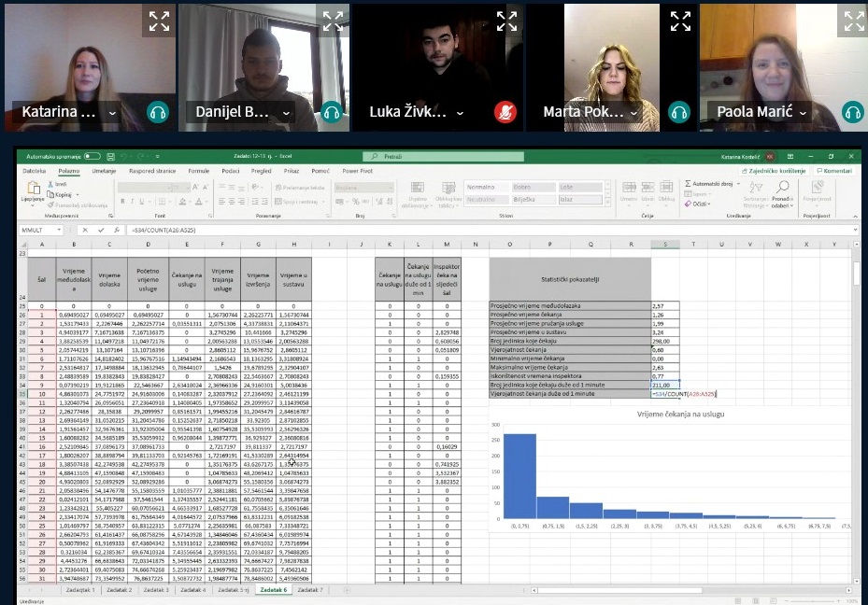868x605 pixels.
Task: Click Luka's muted microphone icon
Action: click(505, 112)
